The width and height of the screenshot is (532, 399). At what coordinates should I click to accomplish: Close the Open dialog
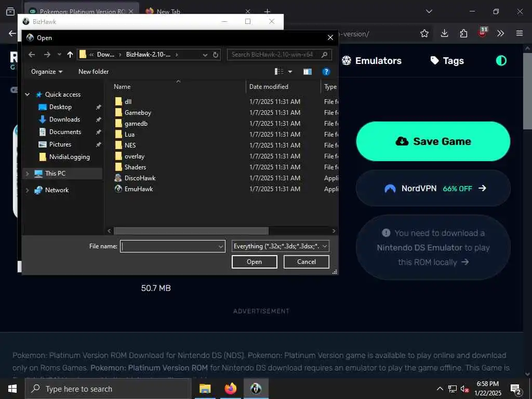point(330,37)
